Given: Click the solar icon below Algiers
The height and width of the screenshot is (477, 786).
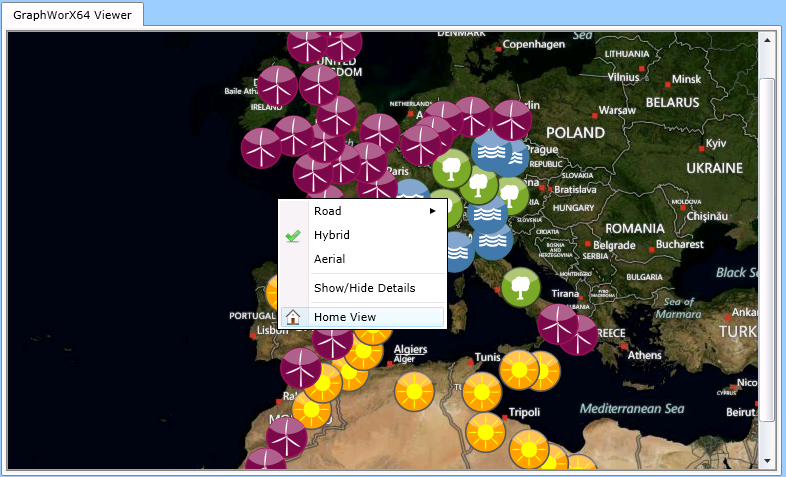Looking at the screenshot, I should coord(414,390).
